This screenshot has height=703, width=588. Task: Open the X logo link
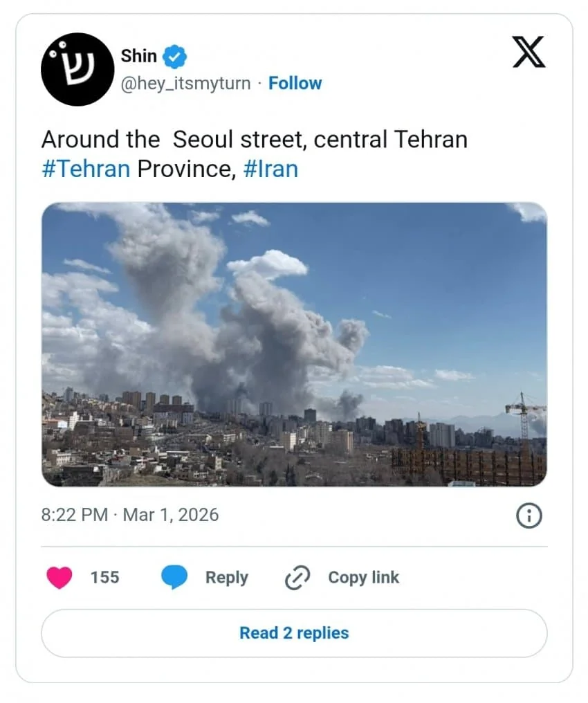coord(529,53)
